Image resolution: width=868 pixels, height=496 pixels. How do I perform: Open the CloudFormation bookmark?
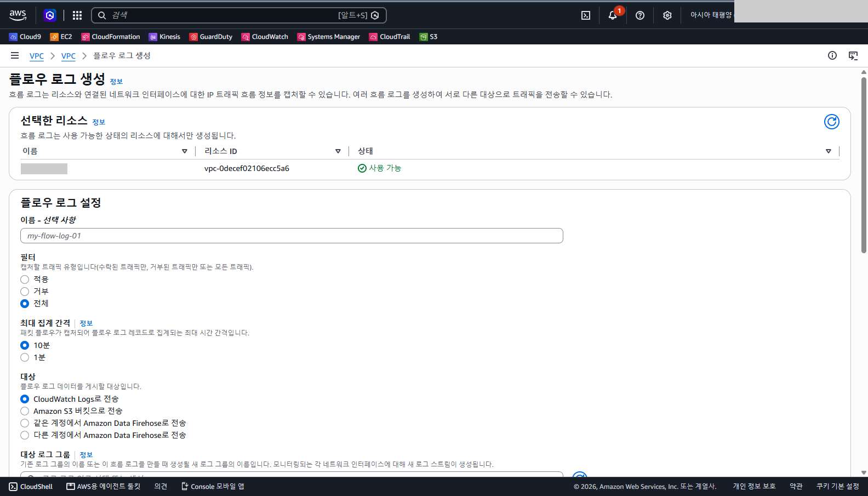click(111, 37)
